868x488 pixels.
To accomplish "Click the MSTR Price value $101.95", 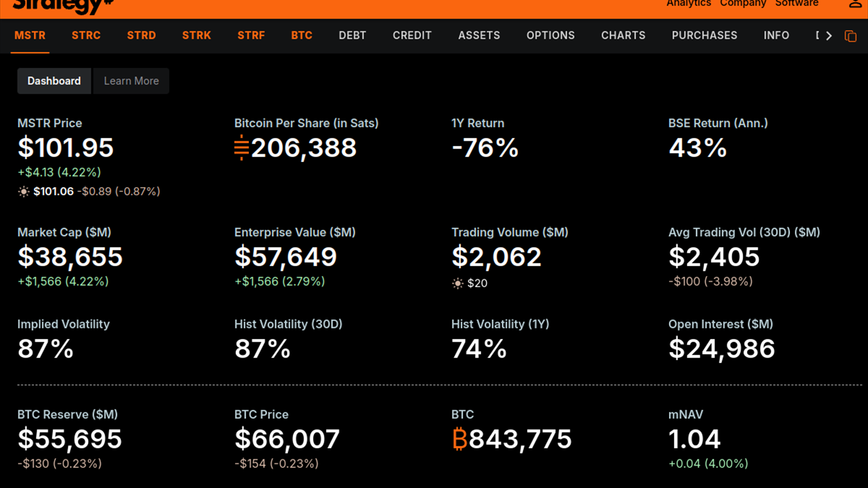I will tap(66, 147).
